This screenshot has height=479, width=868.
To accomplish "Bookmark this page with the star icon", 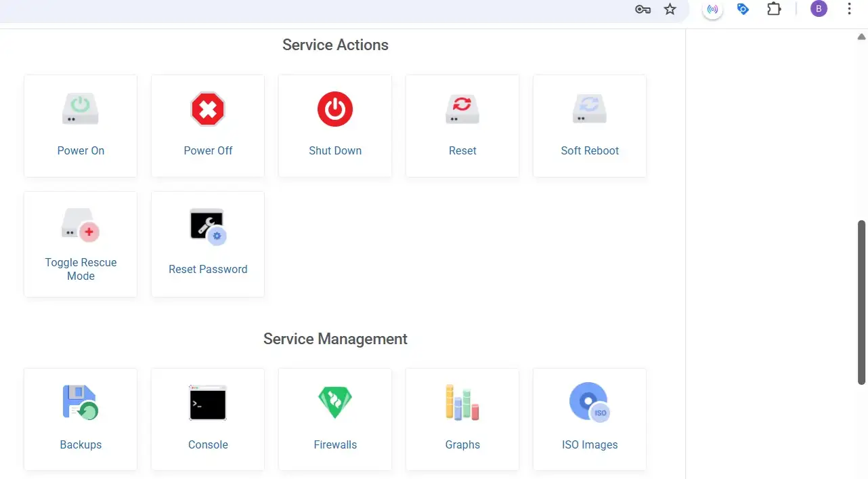I will pos(670,9).
